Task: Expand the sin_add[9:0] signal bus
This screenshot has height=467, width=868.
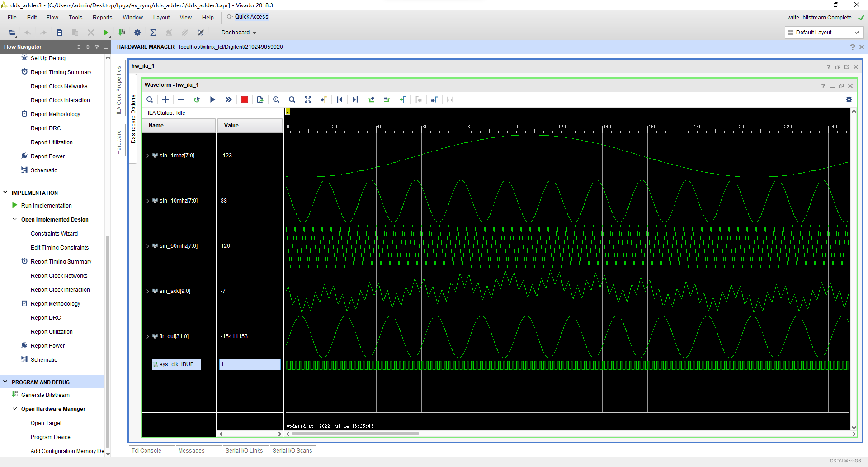Action: pos(148,291)
